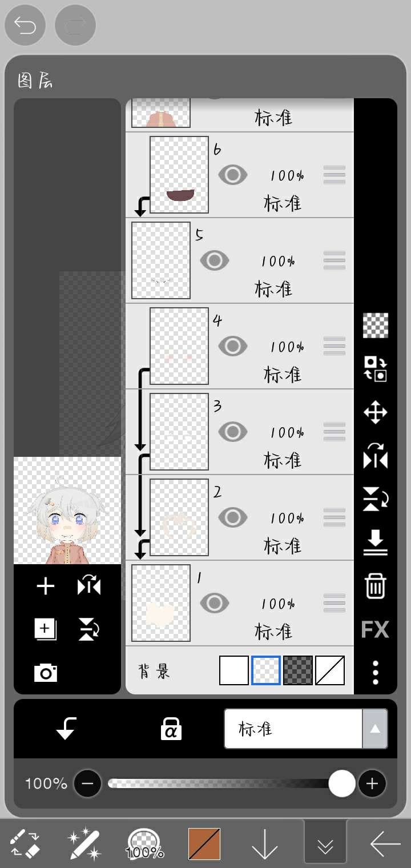Select the move transform cross-arrows icon
The image size is (411, 868).
click(x=376, y=412)
